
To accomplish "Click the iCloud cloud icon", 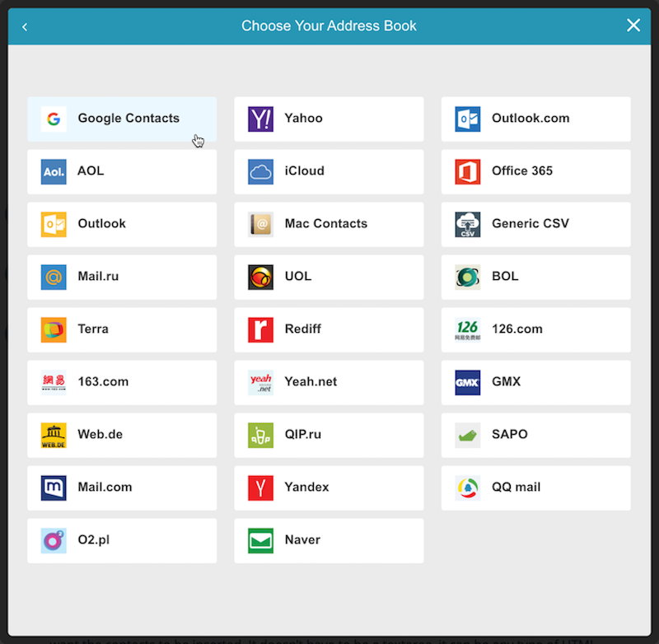I will 260,172.
